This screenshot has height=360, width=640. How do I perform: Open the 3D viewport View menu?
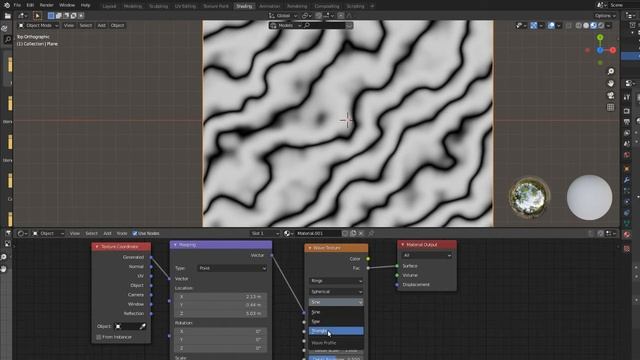coord(69,25)
